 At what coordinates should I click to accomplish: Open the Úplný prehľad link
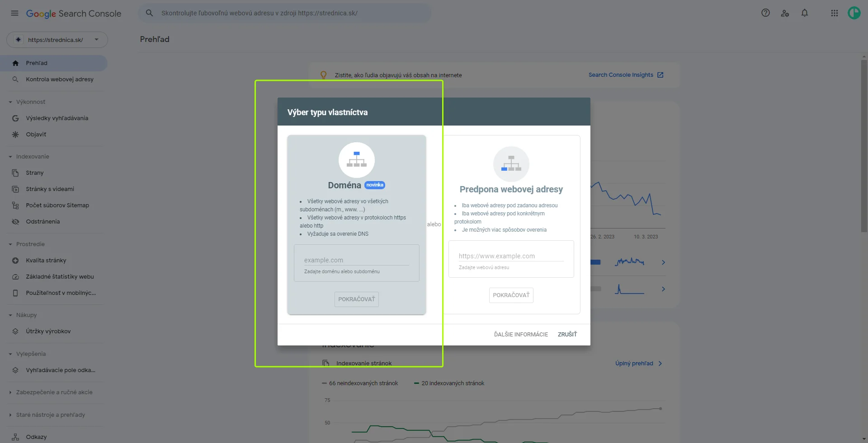pos(639,364)
